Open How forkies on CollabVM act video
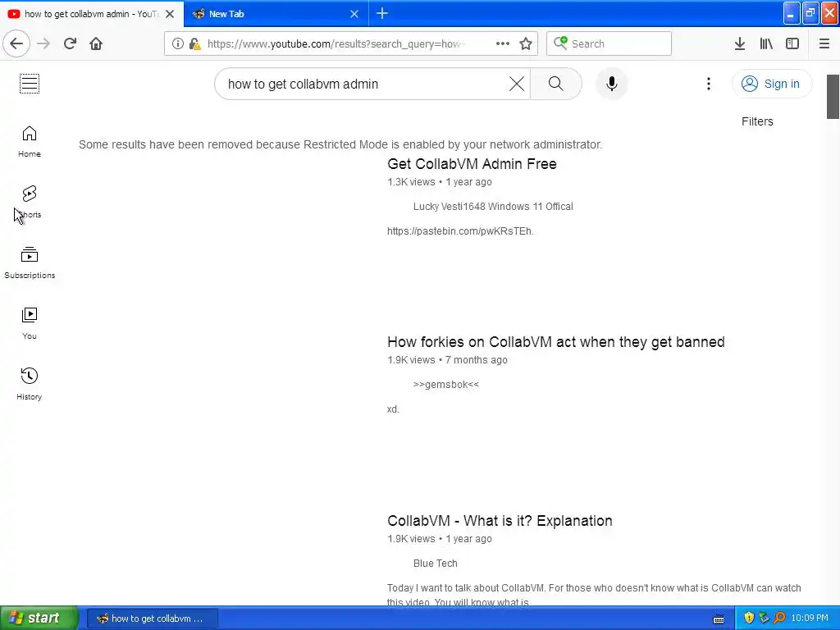The image size is (840, 630). (x=556, y=342)
